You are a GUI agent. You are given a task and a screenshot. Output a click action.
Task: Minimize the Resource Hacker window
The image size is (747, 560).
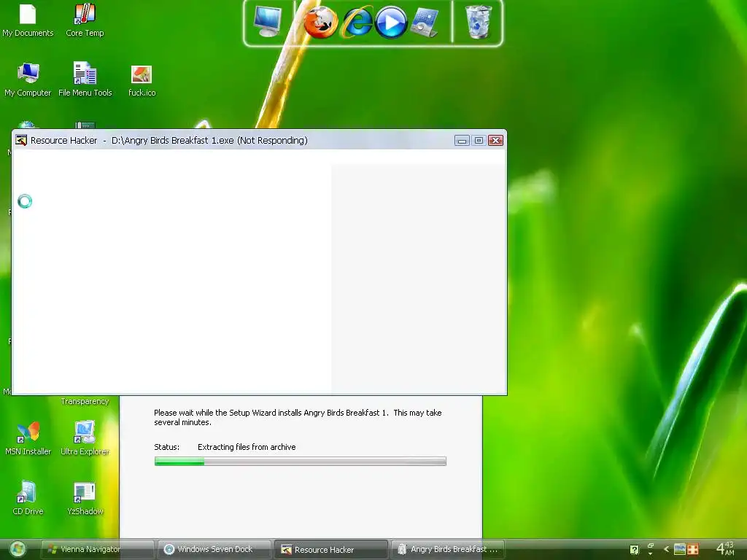[462, 140]
